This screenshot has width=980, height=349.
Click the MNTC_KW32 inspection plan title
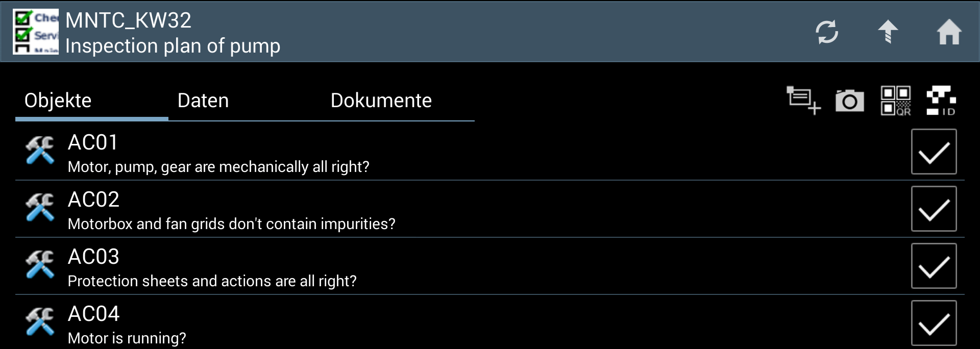point(173,33)
